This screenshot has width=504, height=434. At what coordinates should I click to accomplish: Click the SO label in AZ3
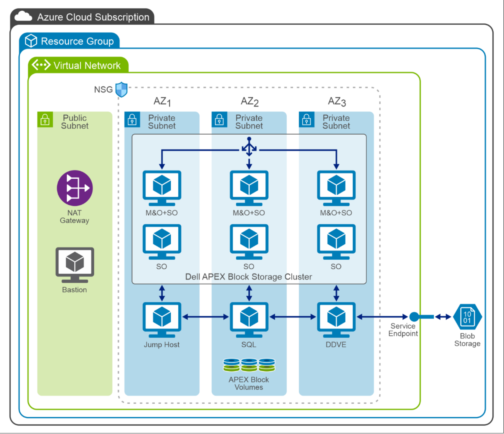click(336, 266)
